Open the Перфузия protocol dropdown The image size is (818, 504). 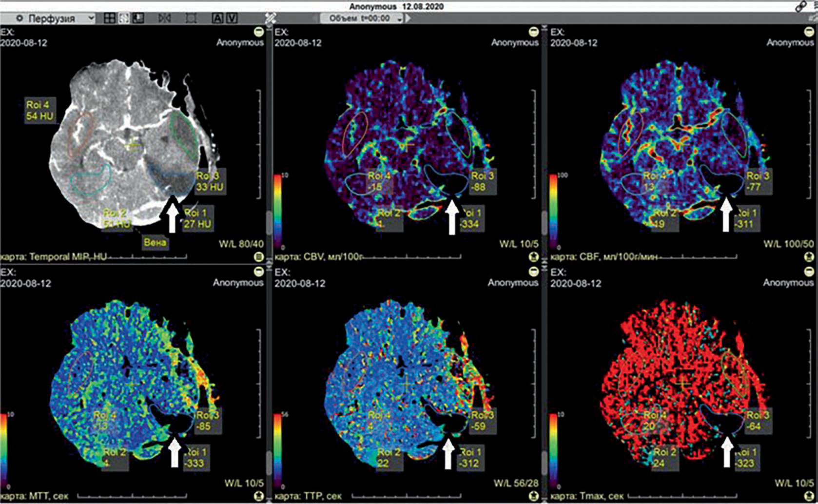[x=48, y=19]
